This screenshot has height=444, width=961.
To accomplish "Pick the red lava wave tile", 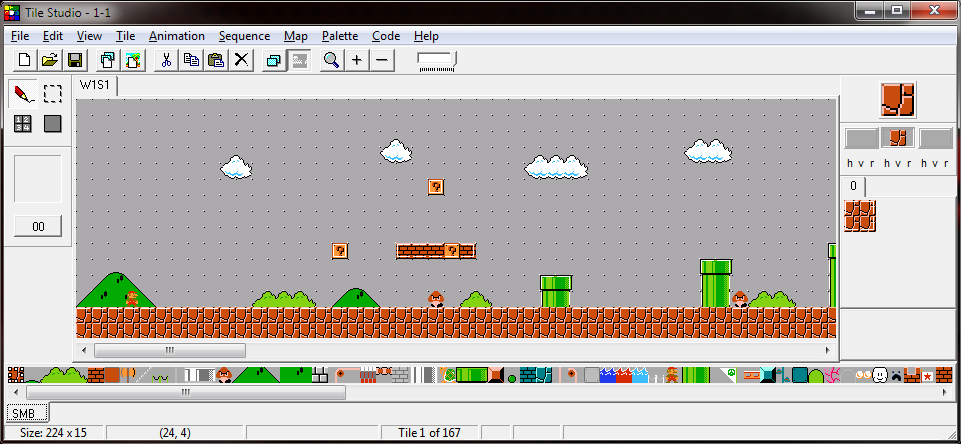I will [x=624, y=375].
